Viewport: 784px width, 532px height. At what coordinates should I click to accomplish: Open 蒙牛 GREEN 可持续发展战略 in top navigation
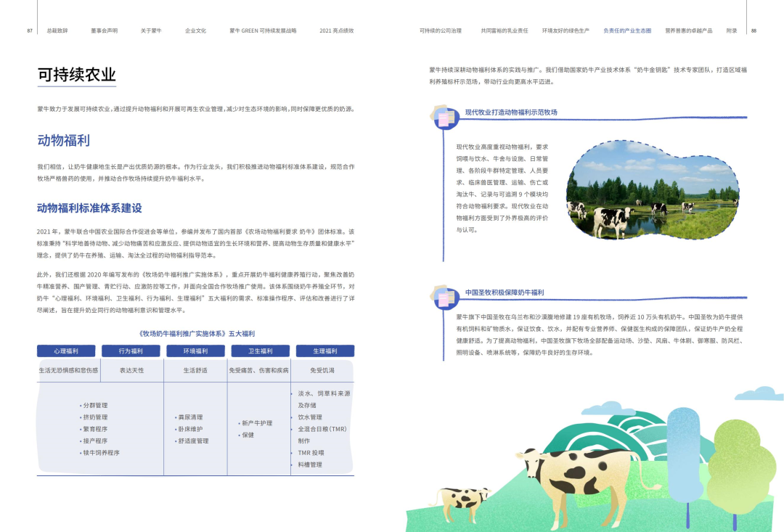pyautogui.click(x=263, y=31)
